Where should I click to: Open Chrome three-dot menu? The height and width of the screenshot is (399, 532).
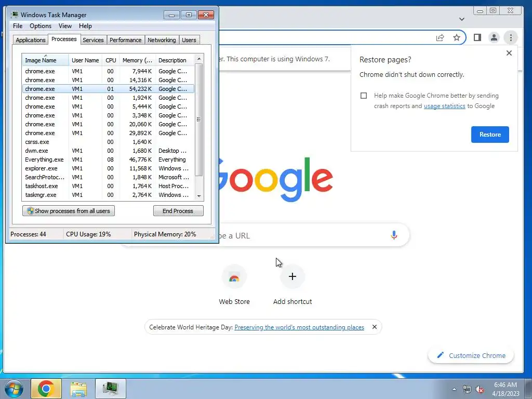click(511, 37)
